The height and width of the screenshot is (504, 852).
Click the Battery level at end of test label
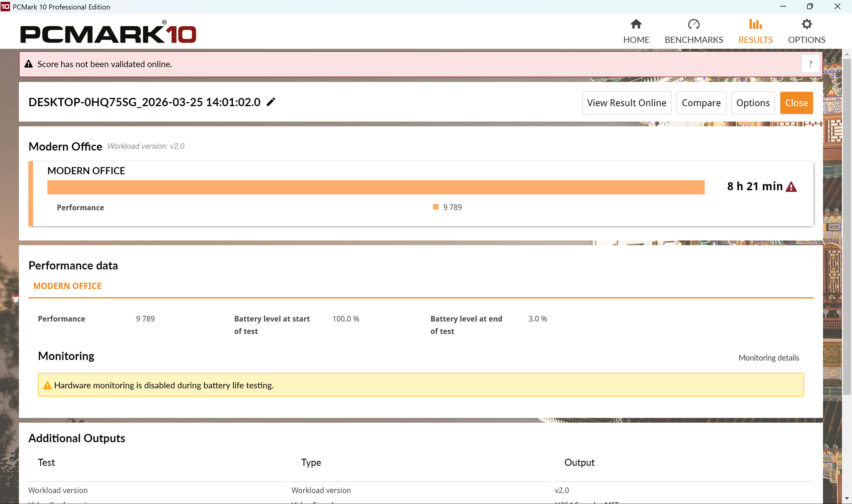pos(466,325)
